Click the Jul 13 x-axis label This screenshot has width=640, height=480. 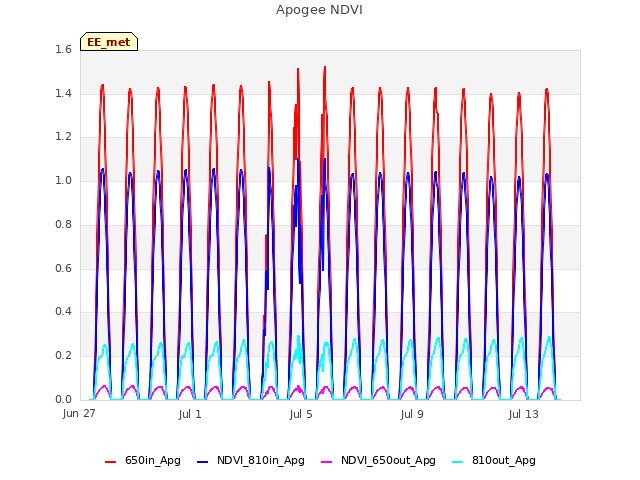[x=523, y=414]
